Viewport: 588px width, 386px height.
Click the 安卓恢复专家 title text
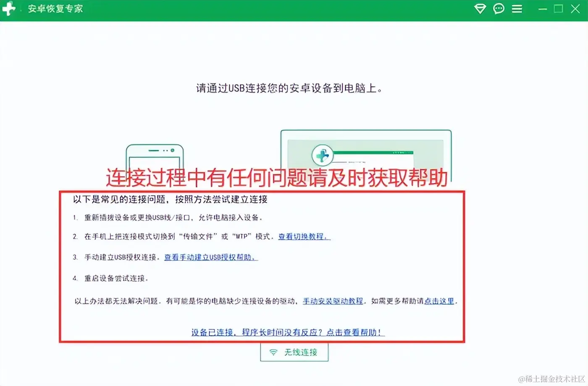tap(55, 9)
